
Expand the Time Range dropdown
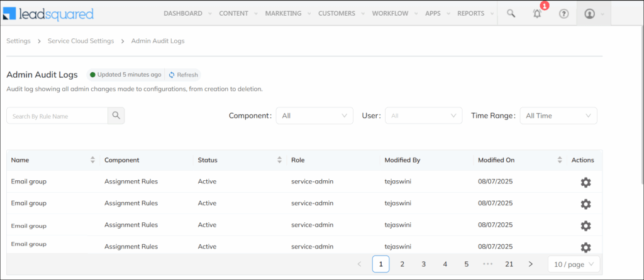click(558, 116)
